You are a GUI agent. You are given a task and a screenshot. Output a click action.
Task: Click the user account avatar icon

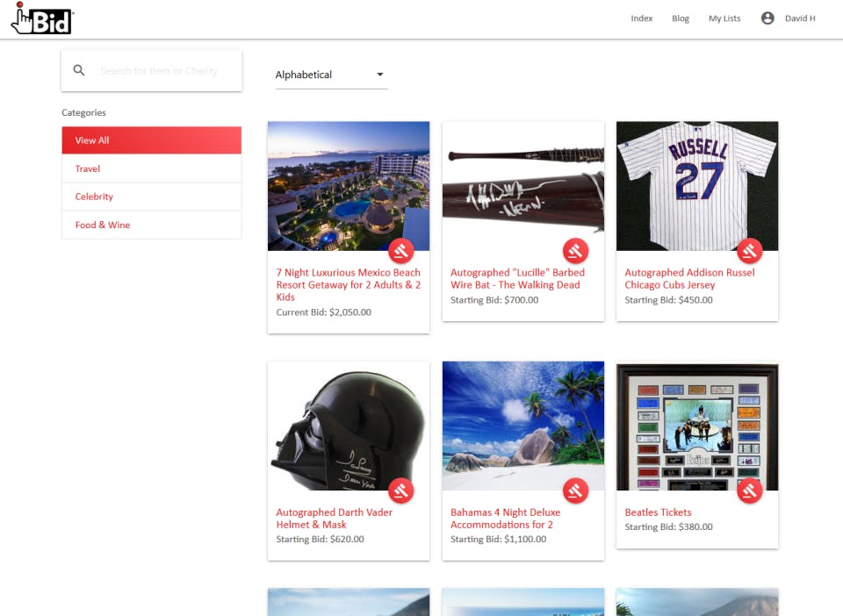(767, 18)
